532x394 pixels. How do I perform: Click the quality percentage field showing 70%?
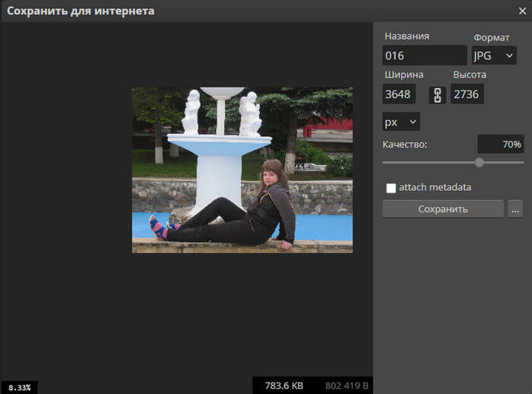[x=500, y=145]
